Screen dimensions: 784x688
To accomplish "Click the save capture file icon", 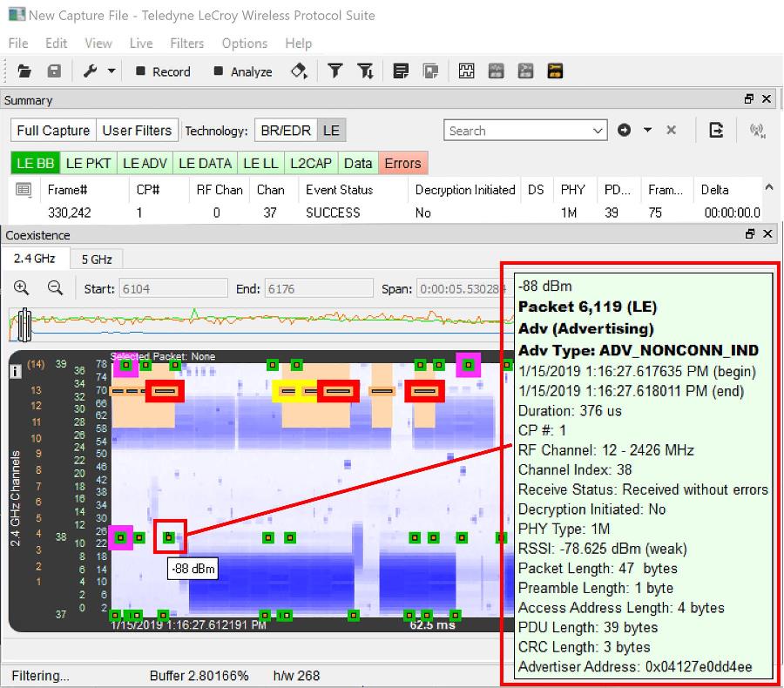I will pos(54,71).
